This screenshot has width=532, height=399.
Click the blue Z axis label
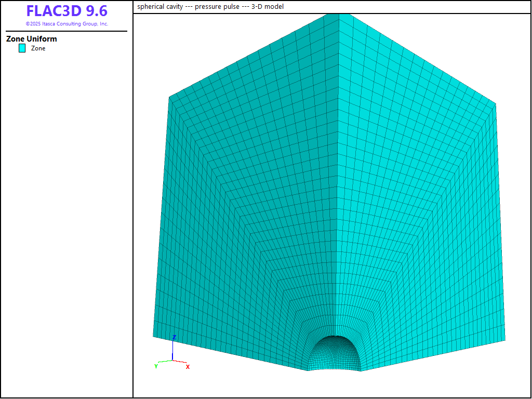[174, 338]
